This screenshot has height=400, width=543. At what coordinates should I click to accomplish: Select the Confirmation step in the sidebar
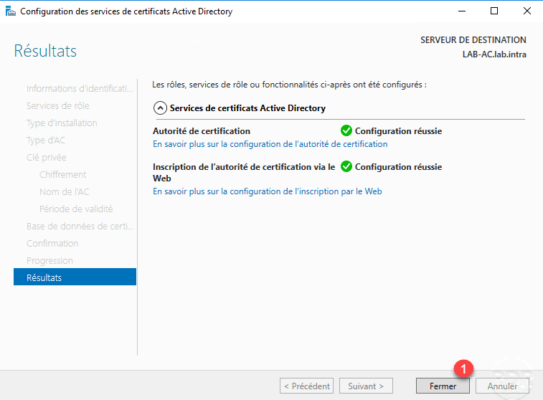pos(52,243)
